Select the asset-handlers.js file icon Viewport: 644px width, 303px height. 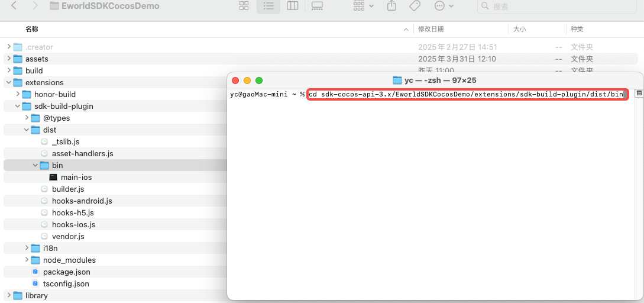44,153
